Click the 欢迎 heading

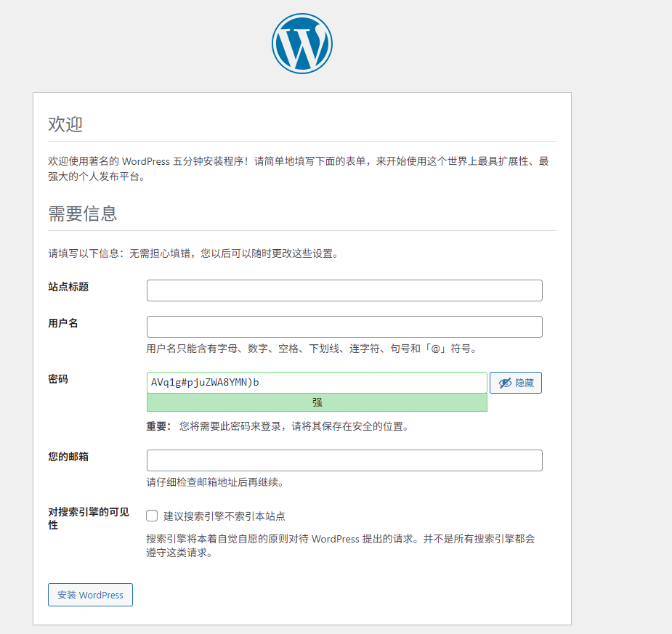click(x=65, y=124)
